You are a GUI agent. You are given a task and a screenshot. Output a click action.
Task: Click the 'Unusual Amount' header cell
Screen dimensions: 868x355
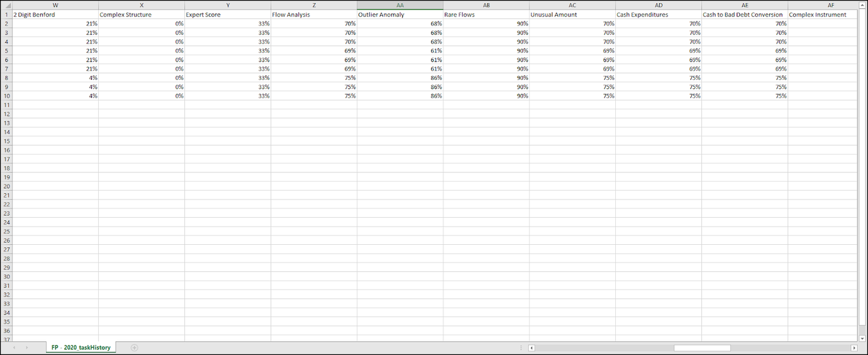[x=572, y=14]
